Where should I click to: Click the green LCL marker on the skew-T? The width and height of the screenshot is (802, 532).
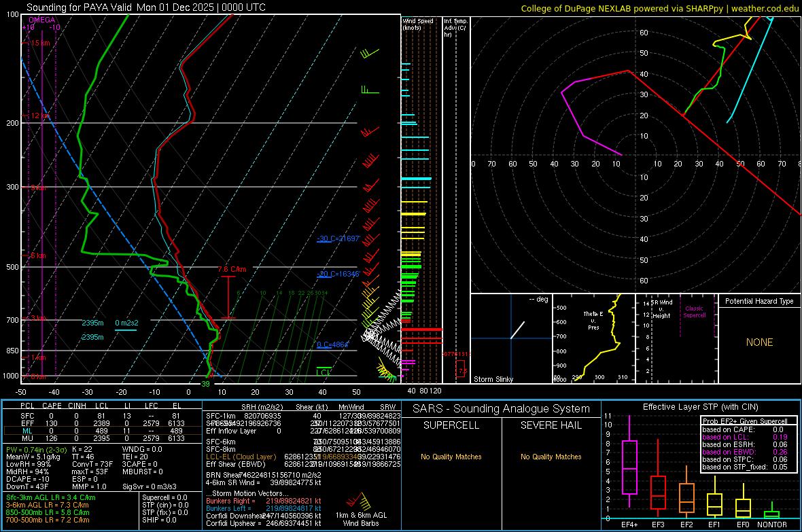tap(324, 372)
